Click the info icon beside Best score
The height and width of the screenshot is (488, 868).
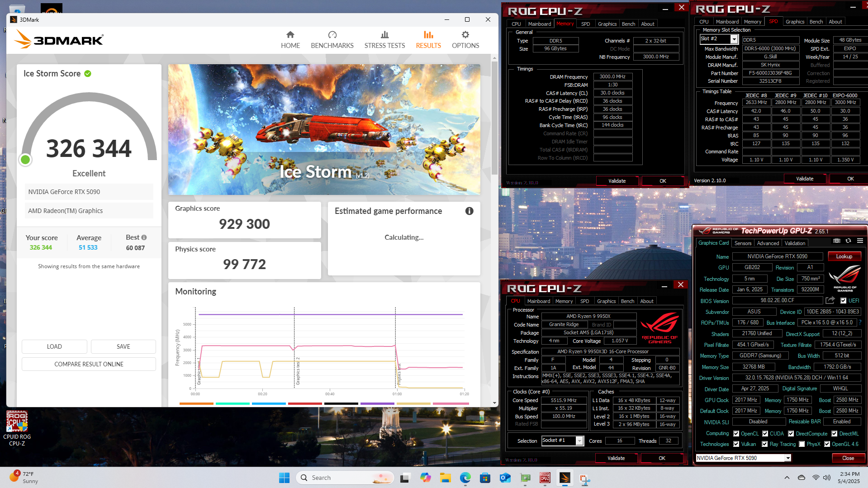point(144,237)
